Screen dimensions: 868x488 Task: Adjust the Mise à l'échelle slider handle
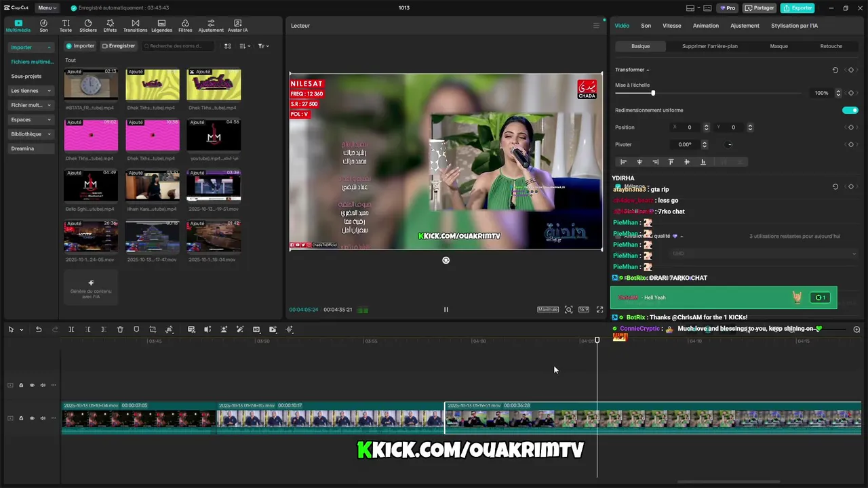click(653, 93)
